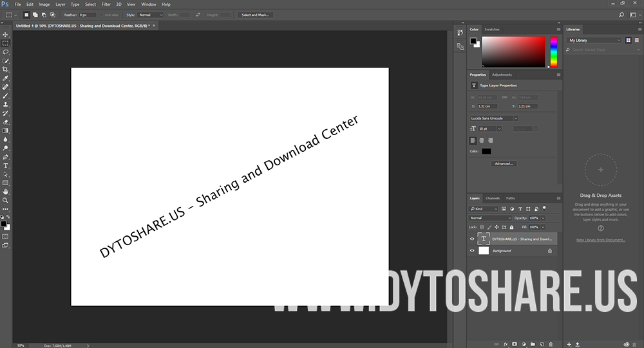The height and width of the screenshot is (348, 644).
Task: Click the Select and Mask button
Action: coord(256,14)
